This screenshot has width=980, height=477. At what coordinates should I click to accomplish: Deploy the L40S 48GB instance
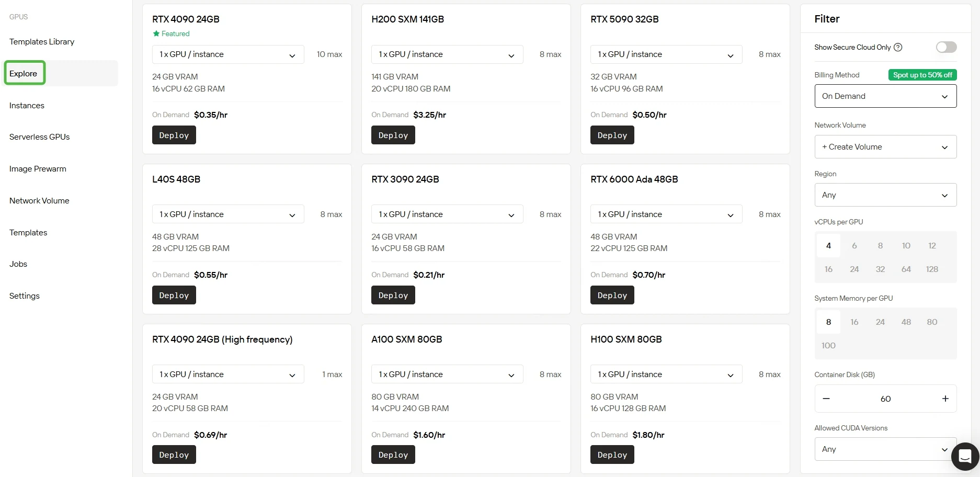pyautogui.click(x=174, y=295)
